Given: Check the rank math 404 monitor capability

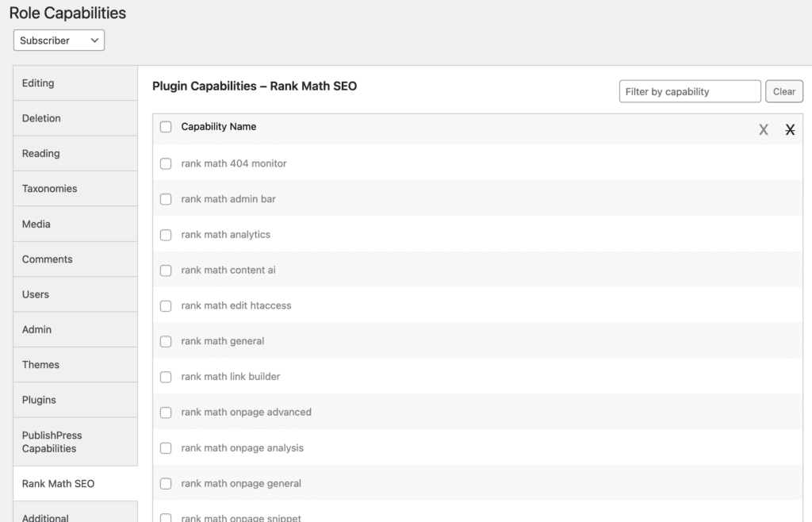Looking at the screenshot, I should (166, 163).
